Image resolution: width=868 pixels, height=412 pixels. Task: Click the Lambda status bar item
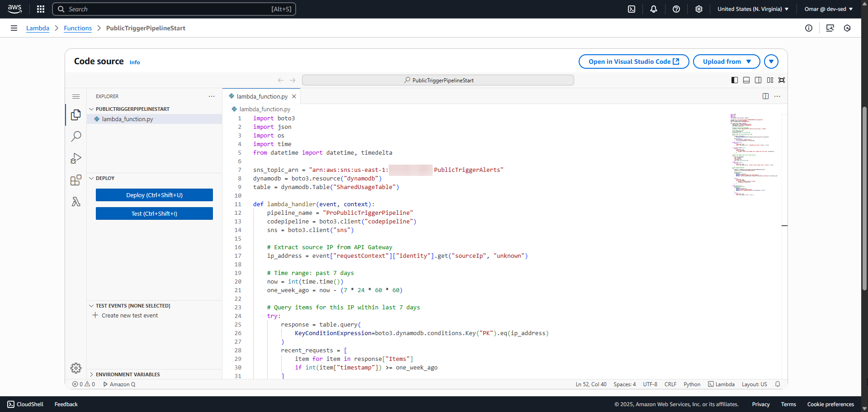coord(721,384)
